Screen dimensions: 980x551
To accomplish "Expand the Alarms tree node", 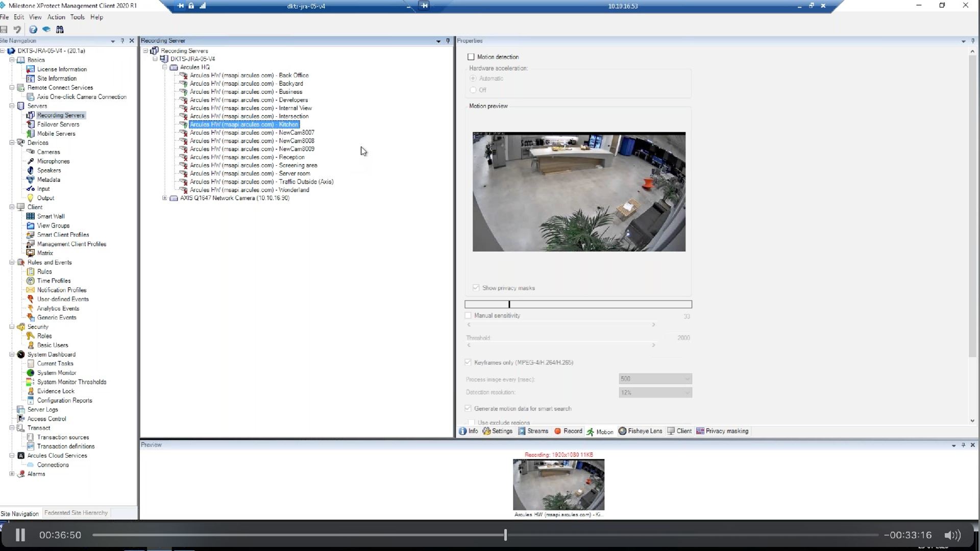I will 12,474.
